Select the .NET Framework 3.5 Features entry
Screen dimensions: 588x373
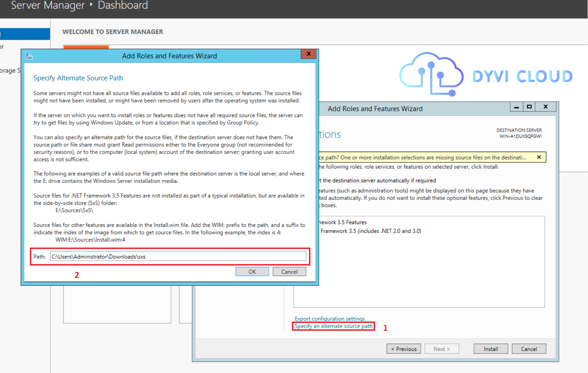(342, 222)
